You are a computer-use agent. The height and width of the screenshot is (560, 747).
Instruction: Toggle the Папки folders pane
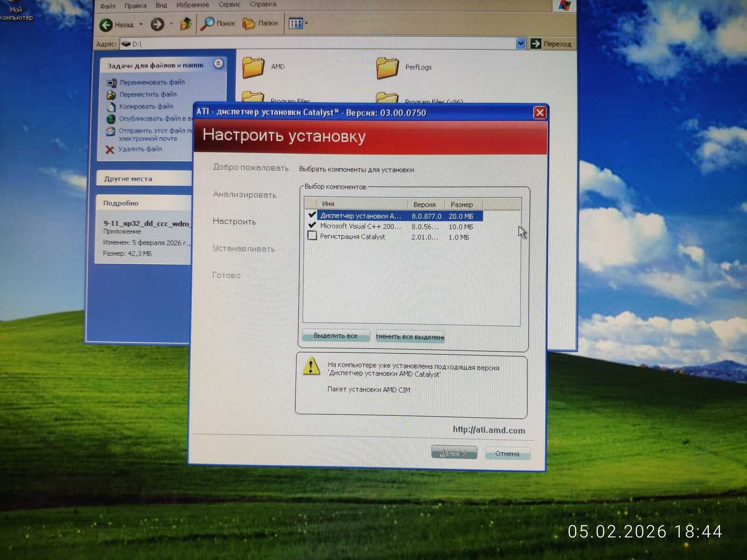click(x=260, y=23)
